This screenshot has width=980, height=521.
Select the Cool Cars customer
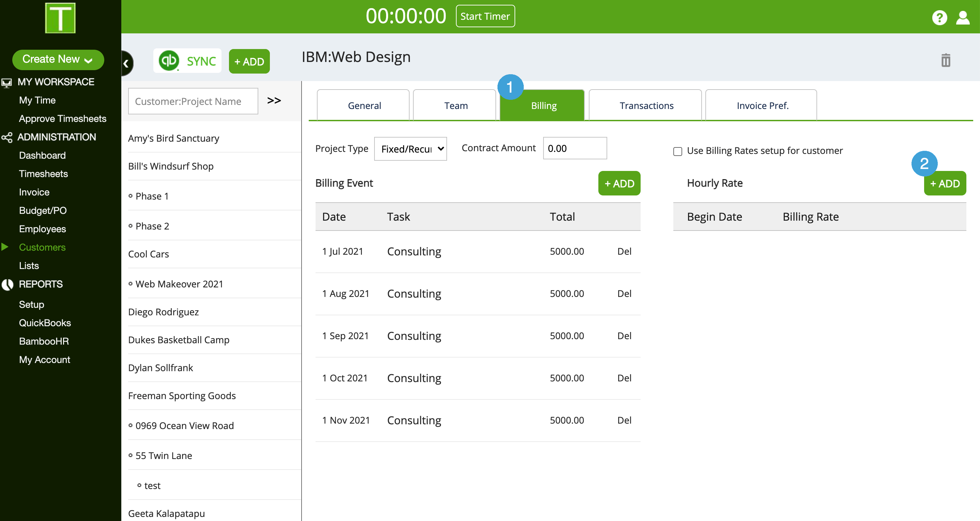click(x=148, y=254)
